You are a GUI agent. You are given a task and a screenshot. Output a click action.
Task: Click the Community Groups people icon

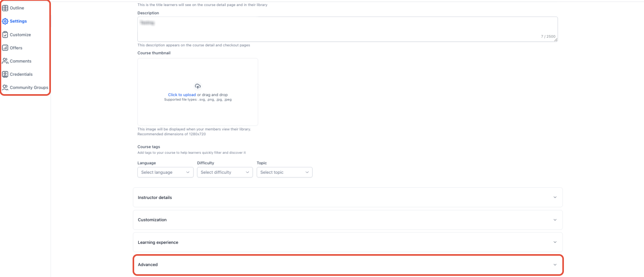(5, 87)
